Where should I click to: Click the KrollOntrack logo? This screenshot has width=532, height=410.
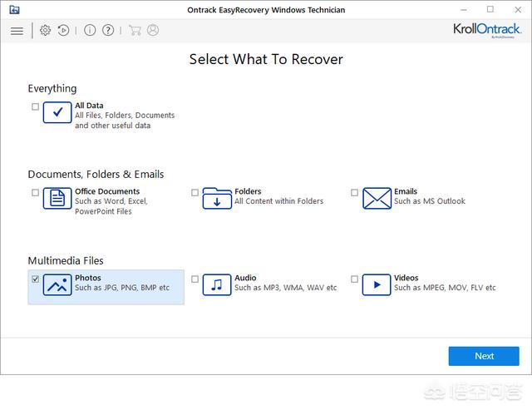[x=487, y=30]
